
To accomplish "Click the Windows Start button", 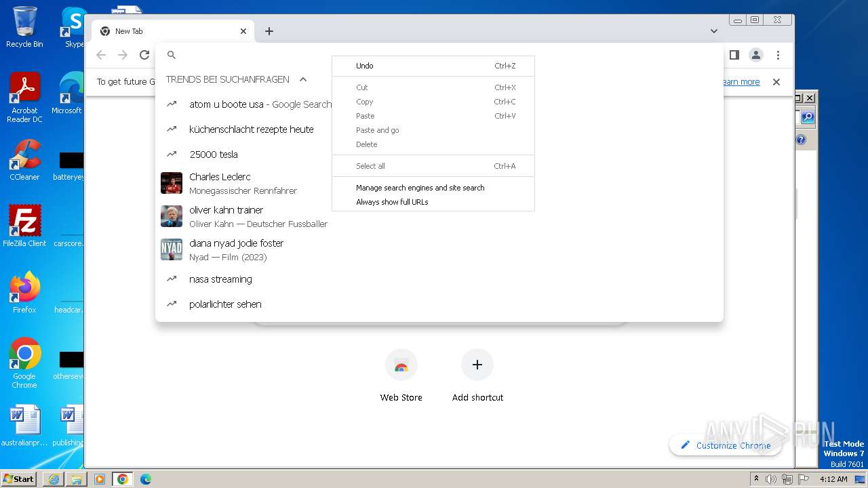I will click(x=18, y=479).
